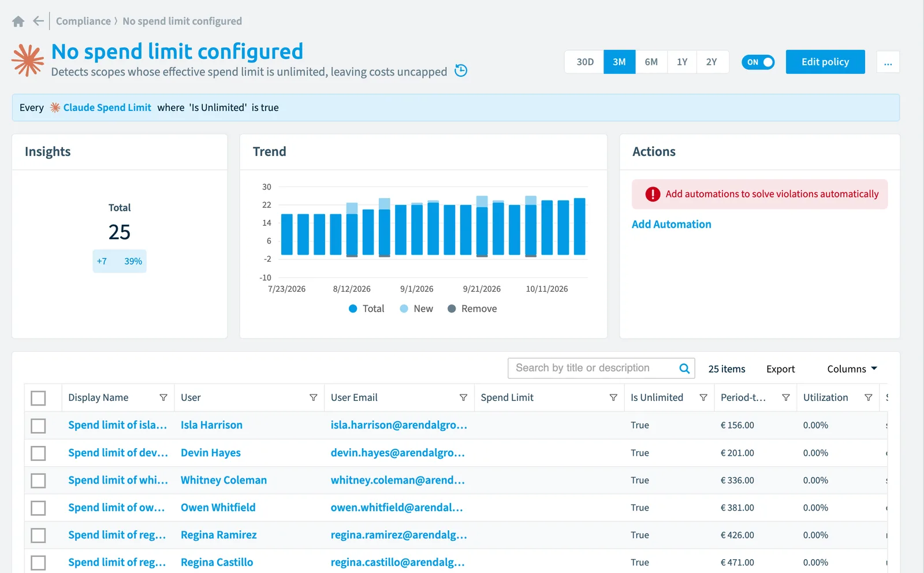
Task: Export the table items
Action: pyautogui.click(x=781, y=369)
